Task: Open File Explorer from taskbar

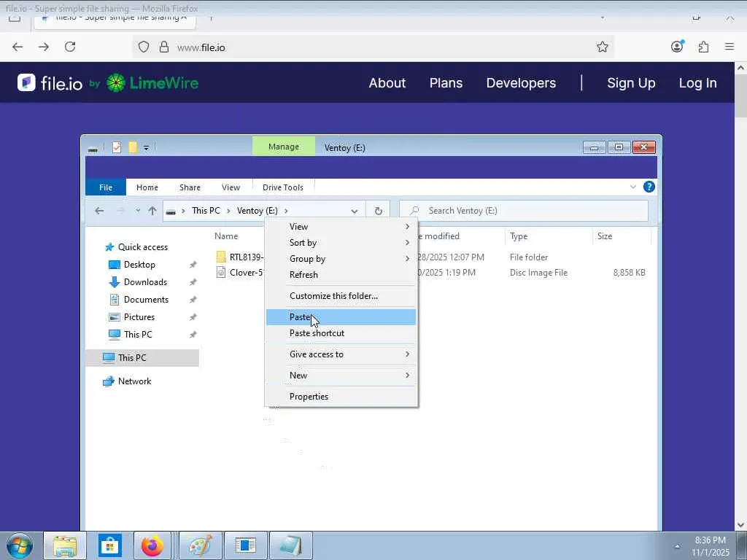Action: (x=65, y=545)
